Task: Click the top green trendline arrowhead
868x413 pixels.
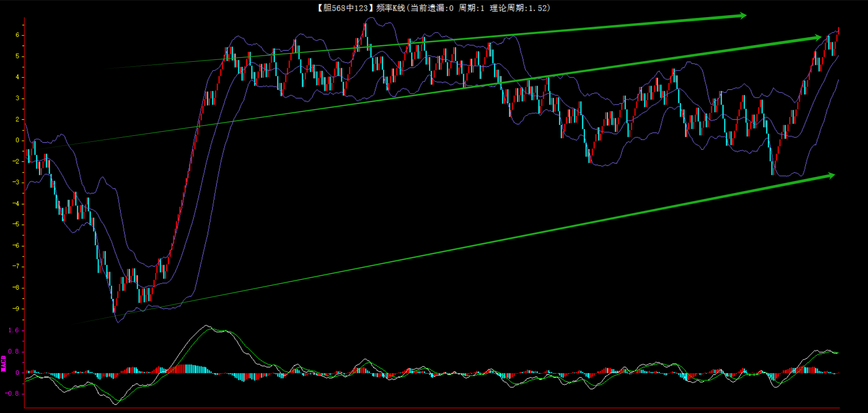Action: click(x=742, y=16)
